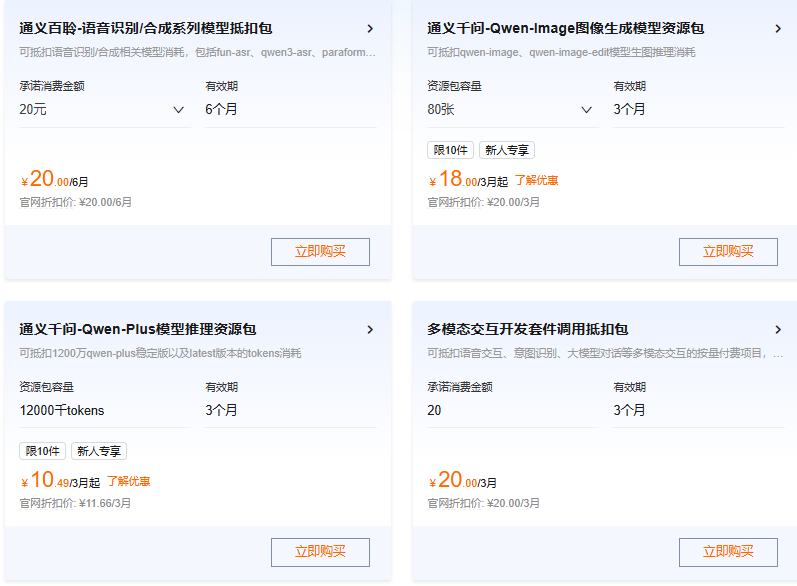Image resolution: width=797 pixels, height=586 pixels.
Task: Select the ¥10.49/3月起 price
Action: 60,480
